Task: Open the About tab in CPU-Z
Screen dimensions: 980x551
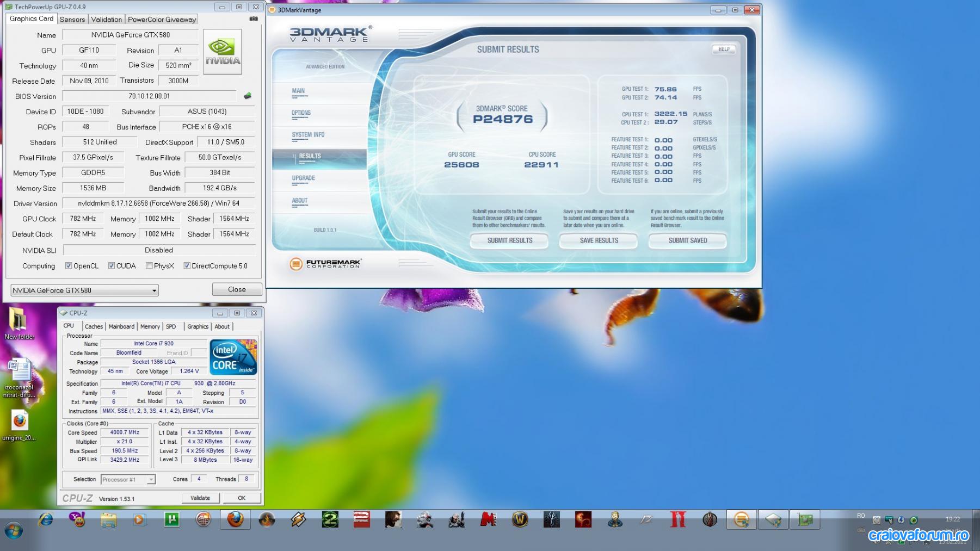Action: tap(222, 326)
